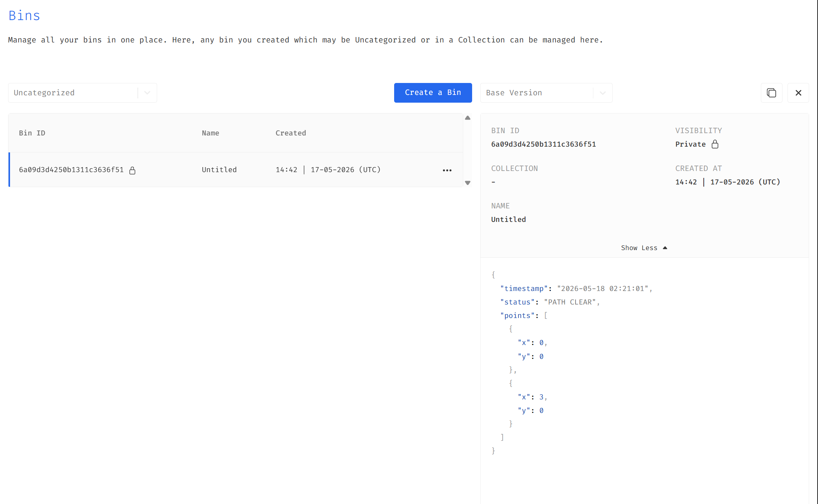Click the Private lock icon under Visibility
This screenshot has width=818, height=504.
tap(715, 144)
